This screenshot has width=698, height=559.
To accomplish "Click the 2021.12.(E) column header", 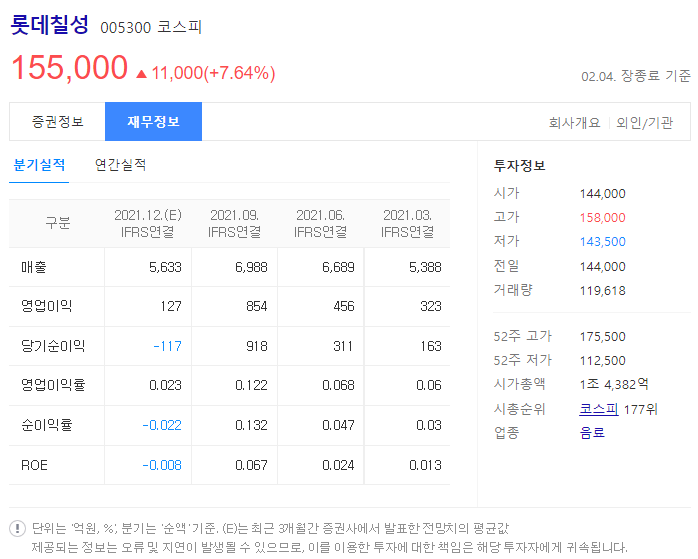I will 148,223.
